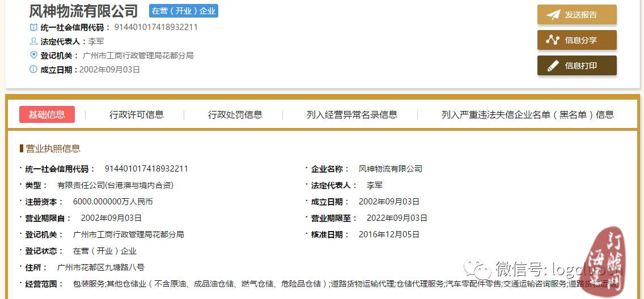Open the 信息分享 button
The width and height of the screenshot is (644, 299).
pos(577,40)
